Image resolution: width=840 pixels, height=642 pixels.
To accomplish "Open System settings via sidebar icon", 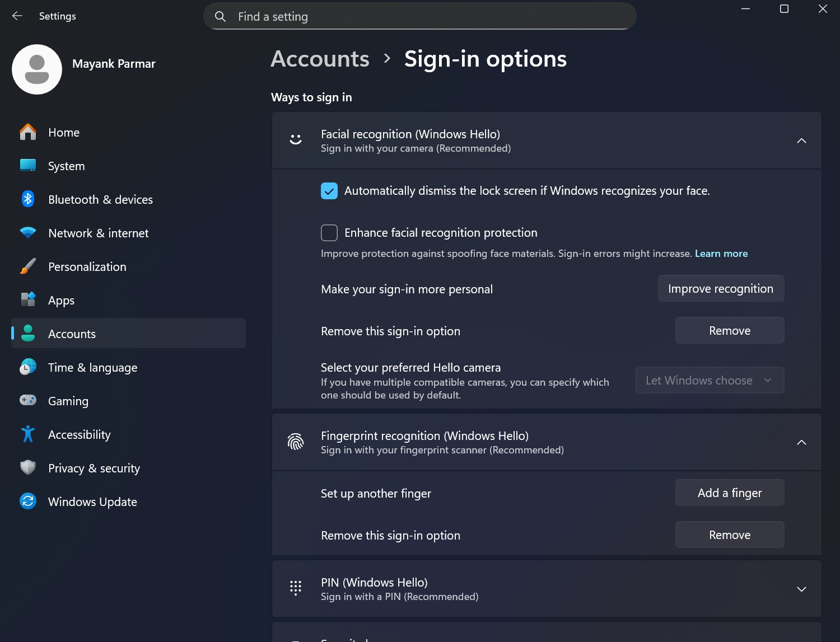I will (27, 166).
